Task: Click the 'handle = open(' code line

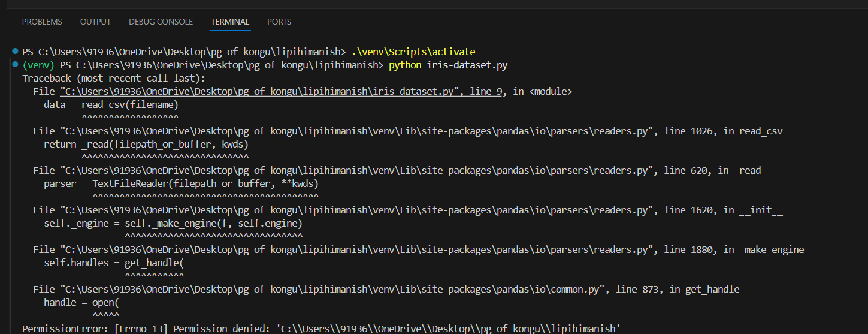Action: [x=81, y=302]
